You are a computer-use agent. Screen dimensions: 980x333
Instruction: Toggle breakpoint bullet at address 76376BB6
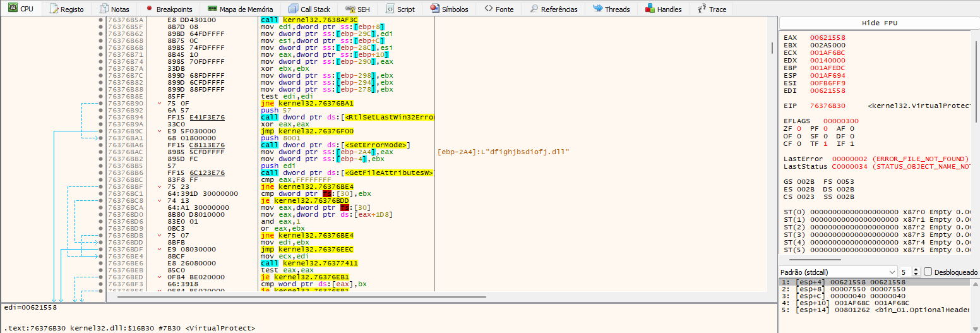[x=101, y=173]
